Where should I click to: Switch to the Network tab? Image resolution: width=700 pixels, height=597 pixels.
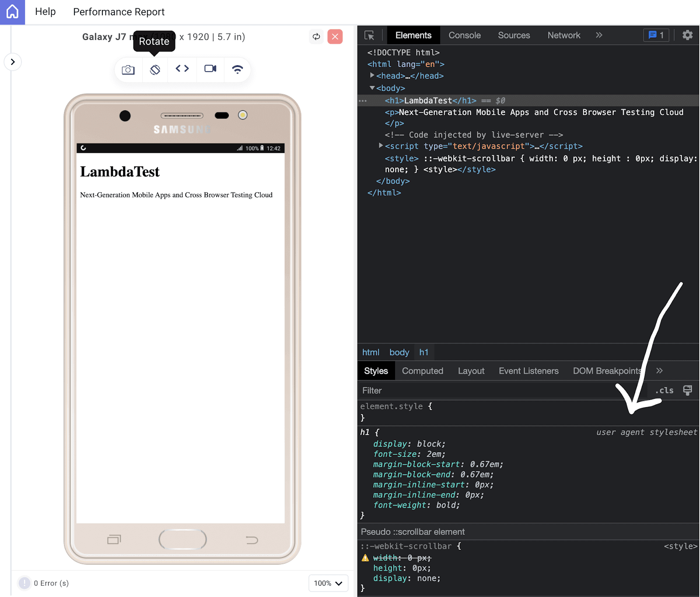(x=564, y=35)
